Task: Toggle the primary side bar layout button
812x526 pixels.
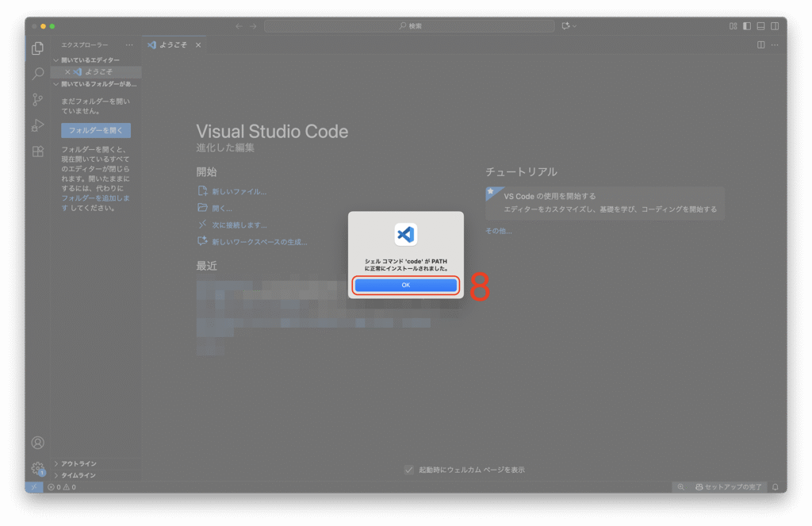Action: tap(747, 26)
